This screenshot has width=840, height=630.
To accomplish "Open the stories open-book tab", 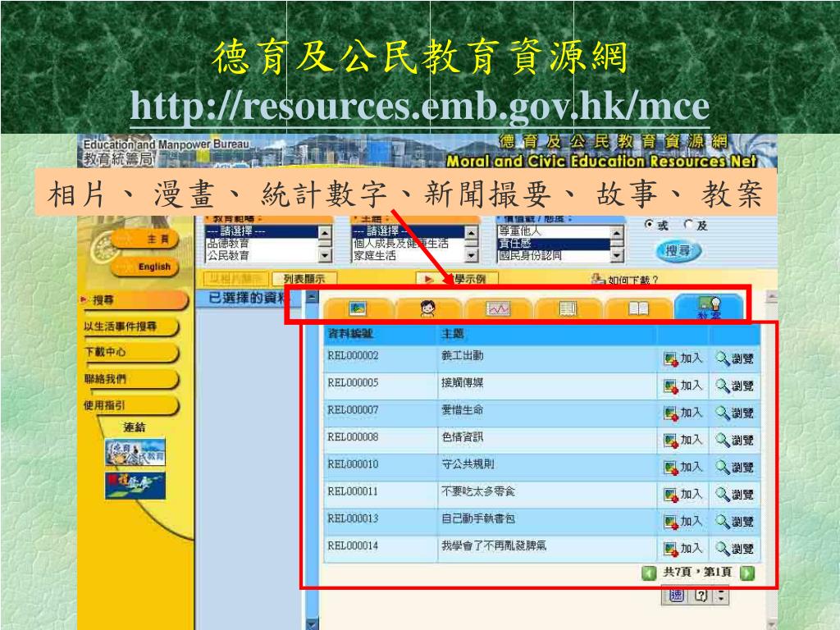I will pos(638,308).
